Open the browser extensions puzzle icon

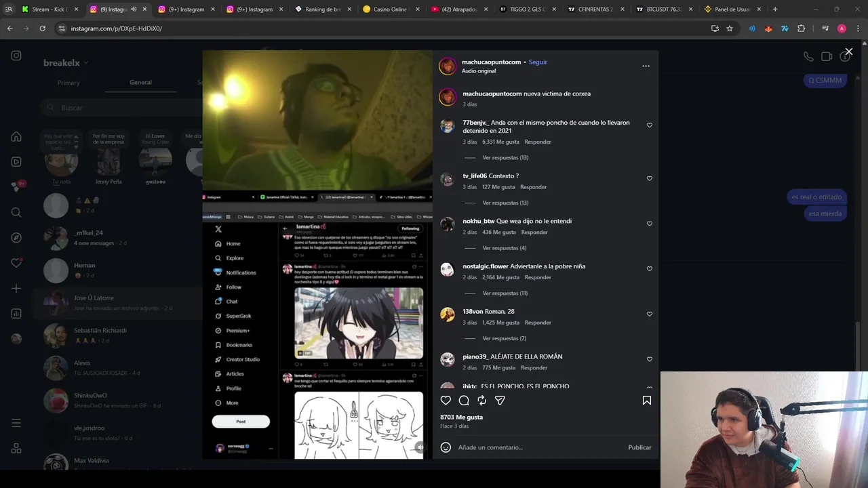[x=801, y=28]
